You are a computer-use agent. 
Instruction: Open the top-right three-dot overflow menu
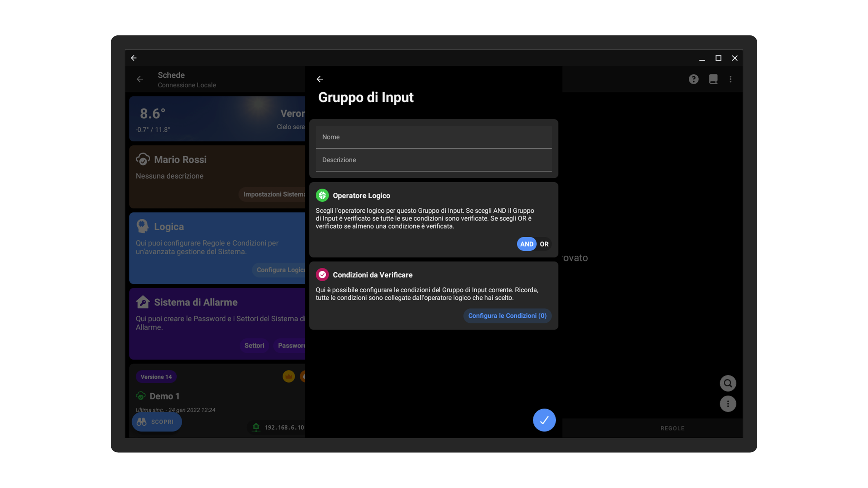pos(730,79)
